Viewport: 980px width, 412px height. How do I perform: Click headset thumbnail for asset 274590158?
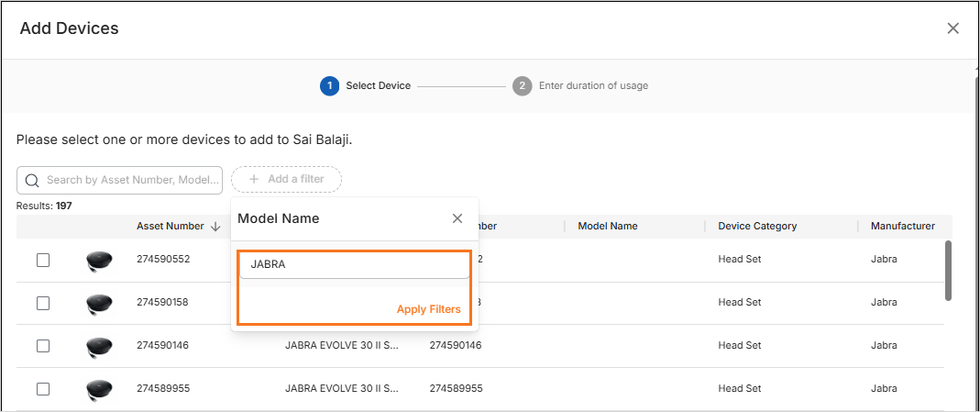(99, 303)
